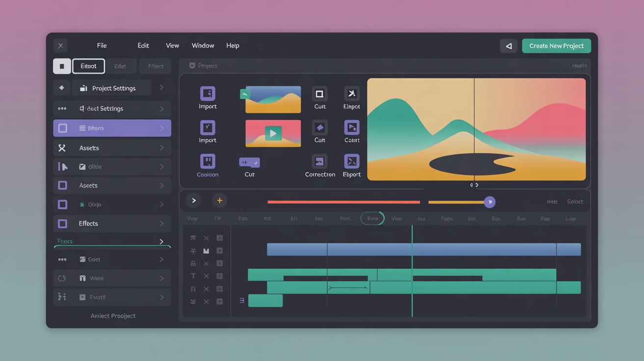Click the Project Settings row label
The width and height of the screenshot is (644, 361).
click(x=114, y=88)
